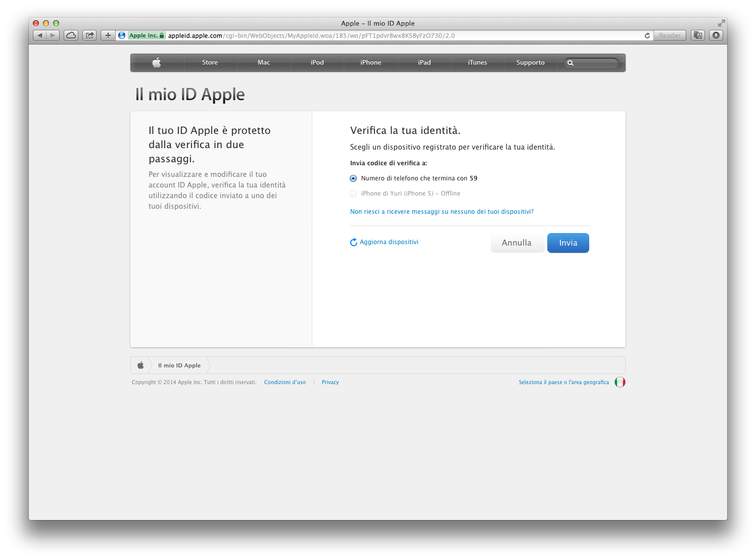756x560 pixels.
Task: Click the 'Il mio ID Apple' page heading
Action: [190, 95]
